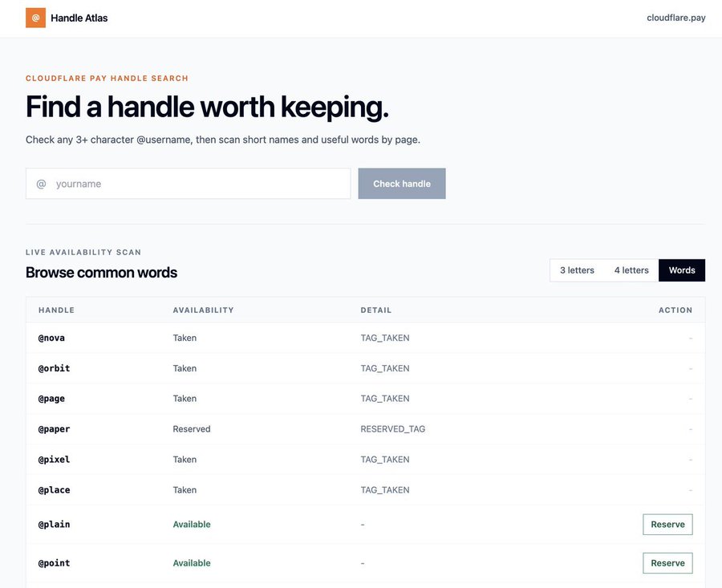Click the ACTION column header

pos(675,310)
